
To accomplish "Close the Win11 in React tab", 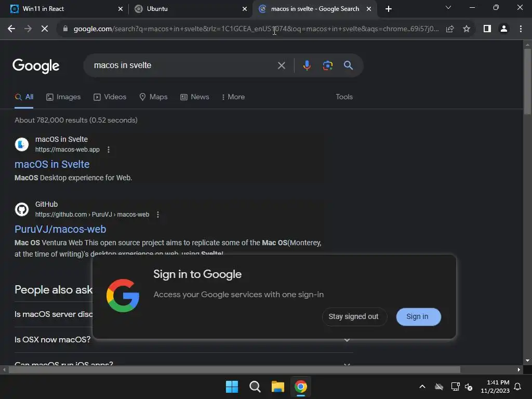I will pos(121,9).
